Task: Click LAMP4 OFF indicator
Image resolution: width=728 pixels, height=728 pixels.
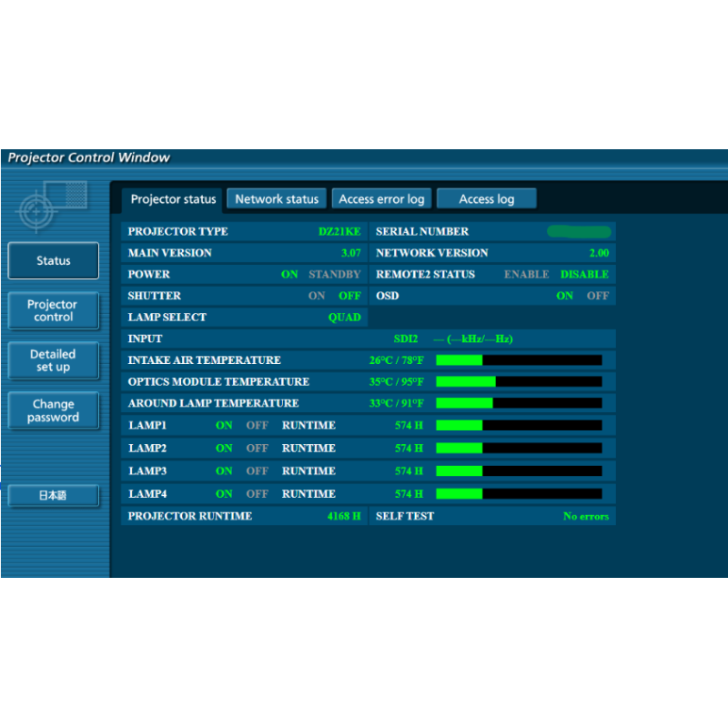Action: click(x=258, y=494)
